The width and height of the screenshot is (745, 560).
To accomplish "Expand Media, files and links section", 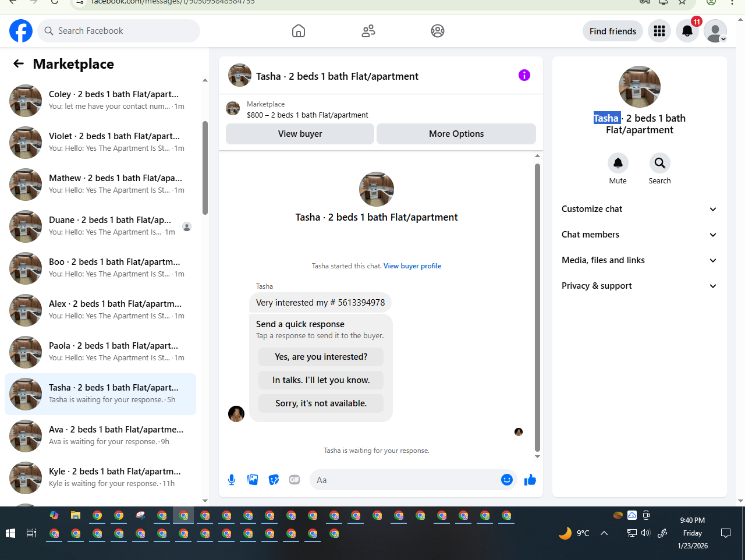I will (x=640, y=260).
